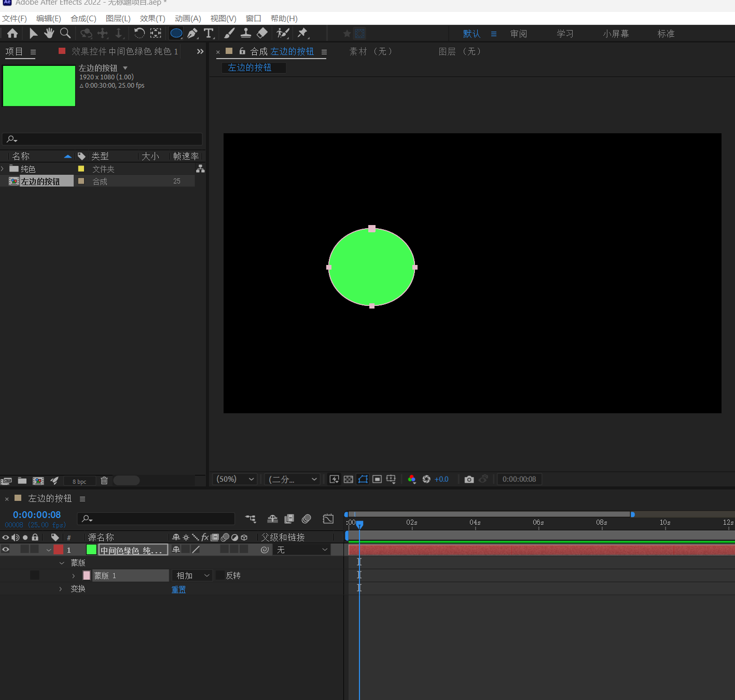Open the 图层(L) menu
The image size is (735, 700).
(x=118, y=19)
